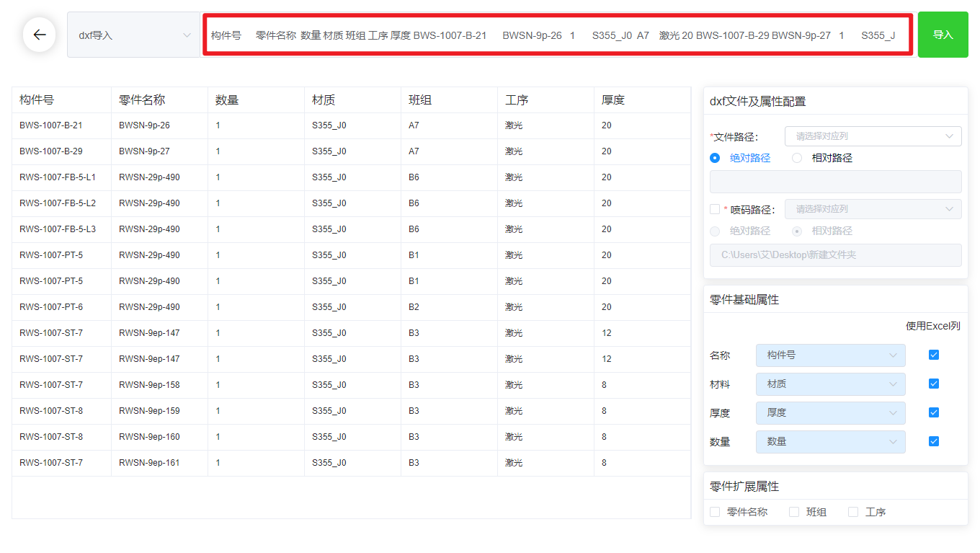Select the RWS-1007-FB-5-L3 cell

point(61,229)
